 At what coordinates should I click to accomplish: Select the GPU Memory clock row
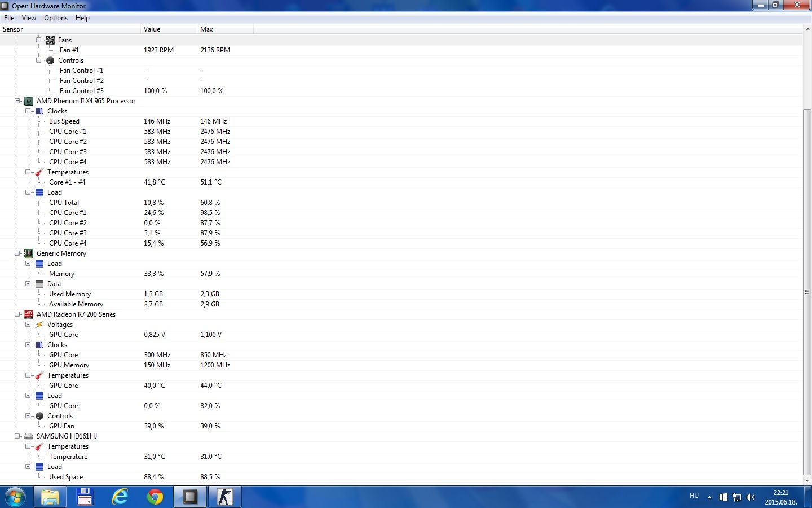tap(401, 365)
